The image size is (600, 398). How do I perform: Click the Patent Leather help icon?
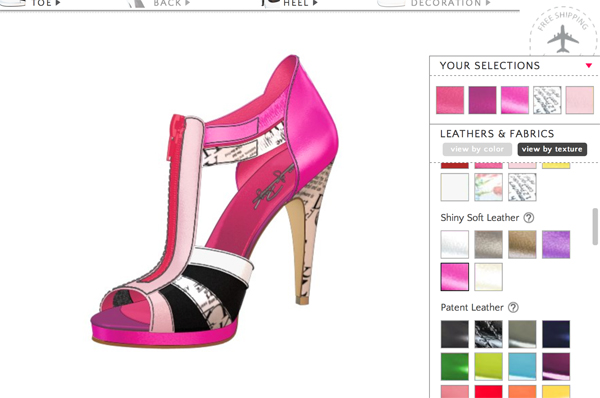513,307
